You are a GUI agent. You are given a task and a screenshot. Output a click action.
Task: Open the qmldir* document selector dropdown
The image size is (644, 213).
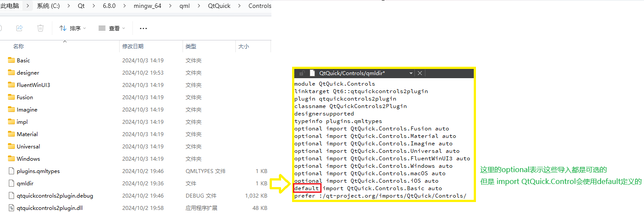click(x=411, y=73)
